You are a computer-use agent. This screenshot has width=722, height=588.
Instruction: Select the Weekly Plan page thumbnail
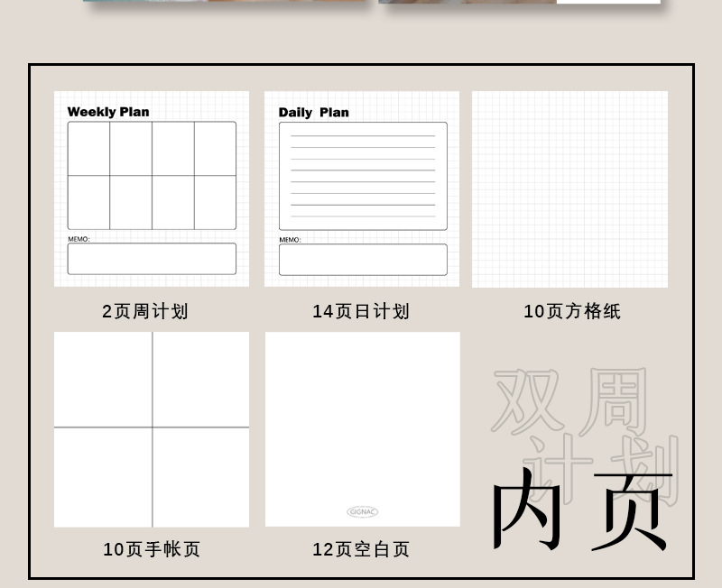pos(152,188)
